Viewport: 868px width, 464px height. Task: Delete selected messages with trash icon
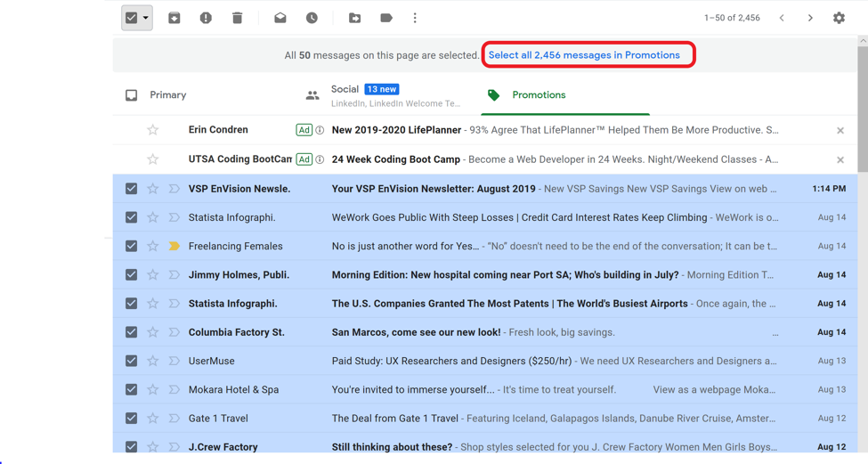237,18
